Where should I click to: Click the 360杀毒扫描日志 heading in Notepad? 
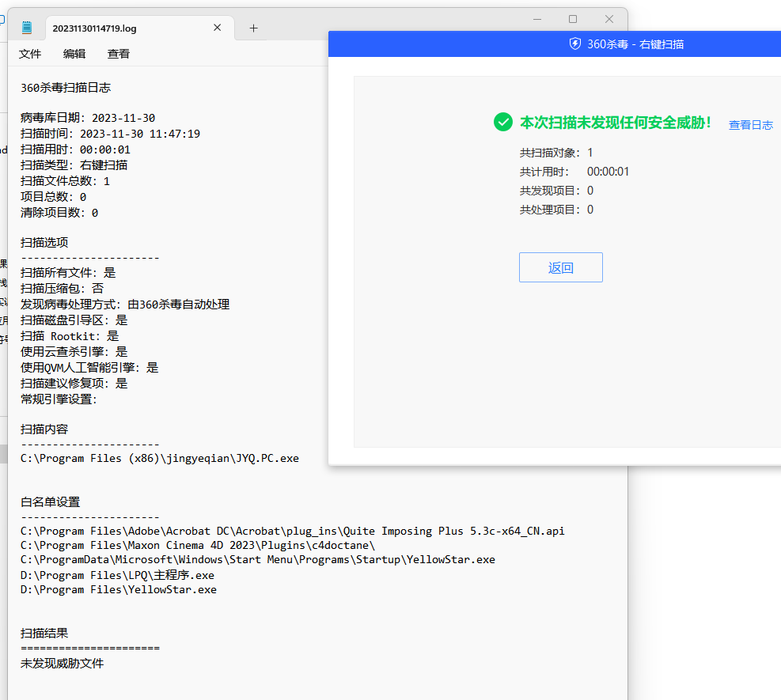(66, 88)
